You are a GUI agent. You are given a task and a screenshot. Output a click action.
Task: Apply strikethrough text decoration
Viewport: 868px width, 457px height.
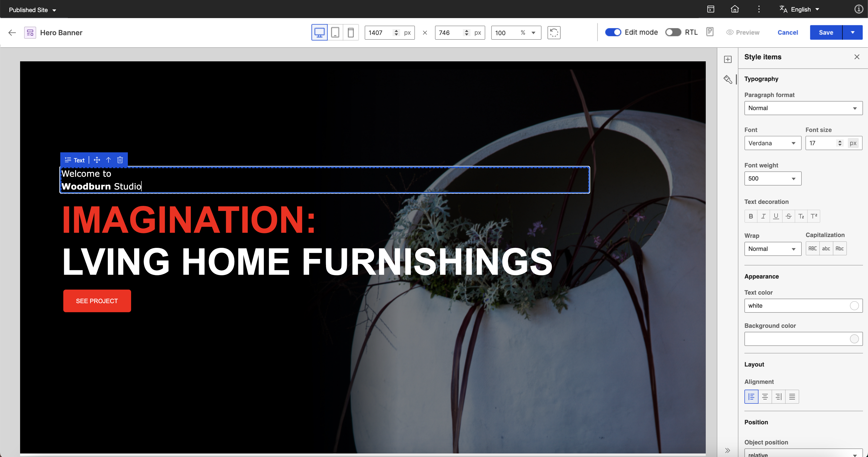788,216
